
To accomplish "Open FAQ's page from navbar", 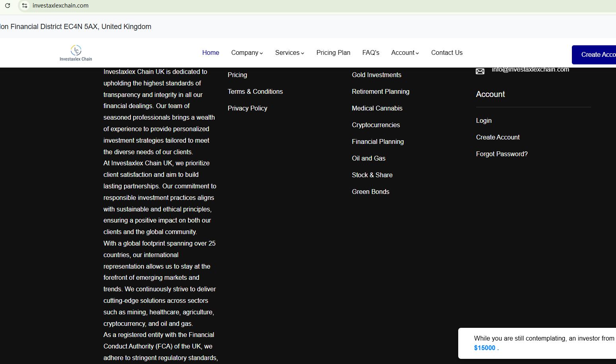I will pos(370,53).
